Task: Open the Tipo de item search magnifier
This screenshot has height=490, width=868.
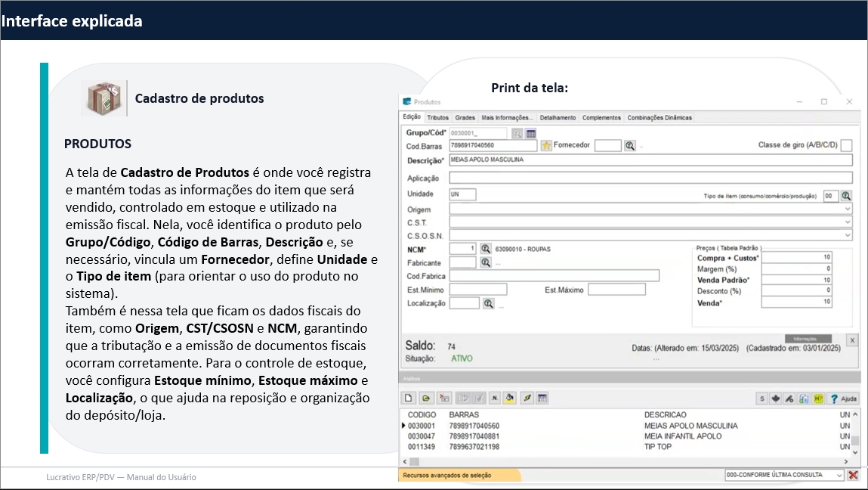Action: (846, 195)
